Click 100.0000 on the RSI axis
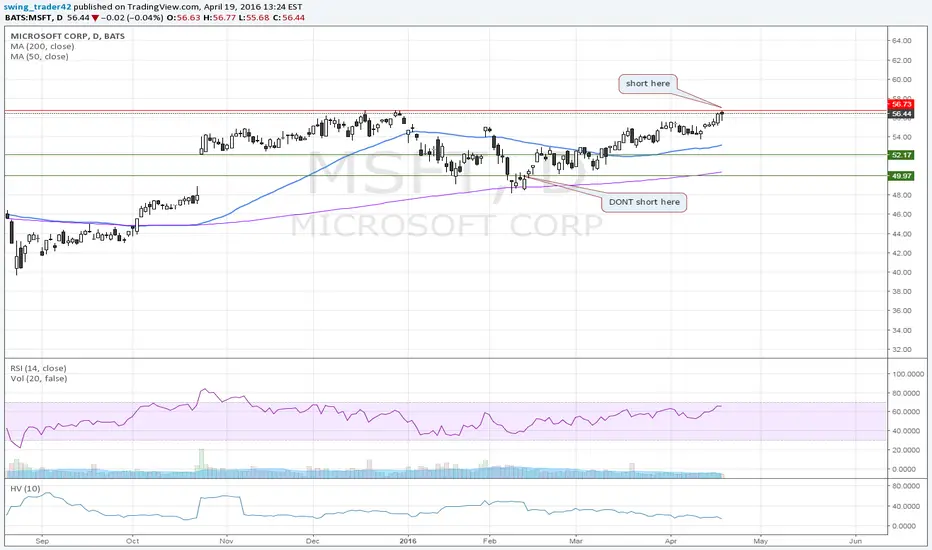Image resolution: width=932 pixels, height=550 pixels. tap(908, 374)
